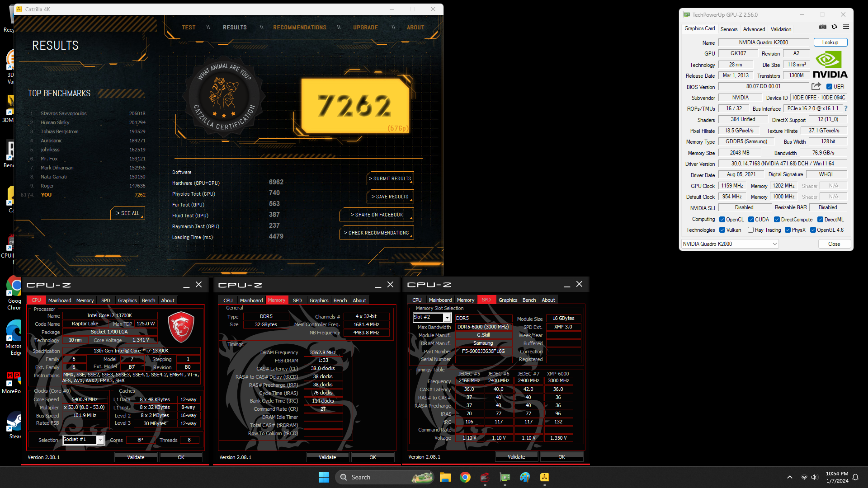Toggle the UEFI checkbox
This screenshot has height=488, width=868.
tap(829, 87)
